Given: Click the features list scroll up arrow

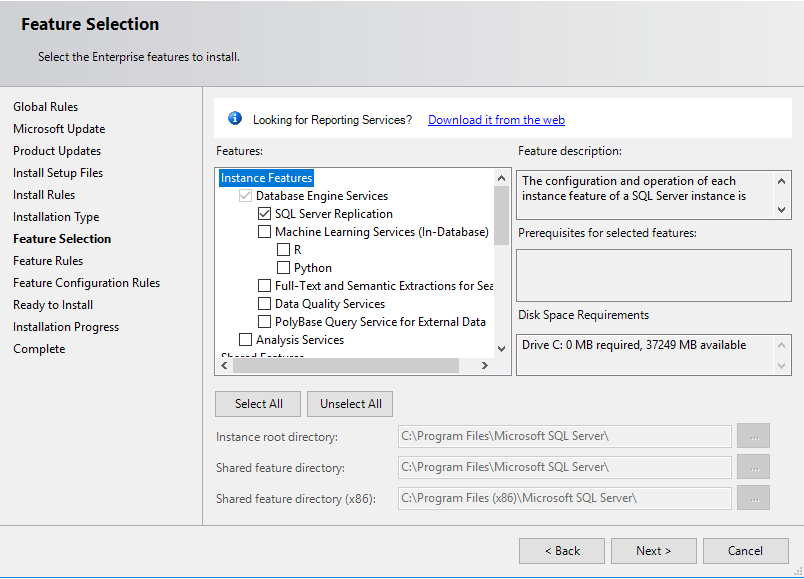Looking at the screenshot, I should [x=501, y=178].
